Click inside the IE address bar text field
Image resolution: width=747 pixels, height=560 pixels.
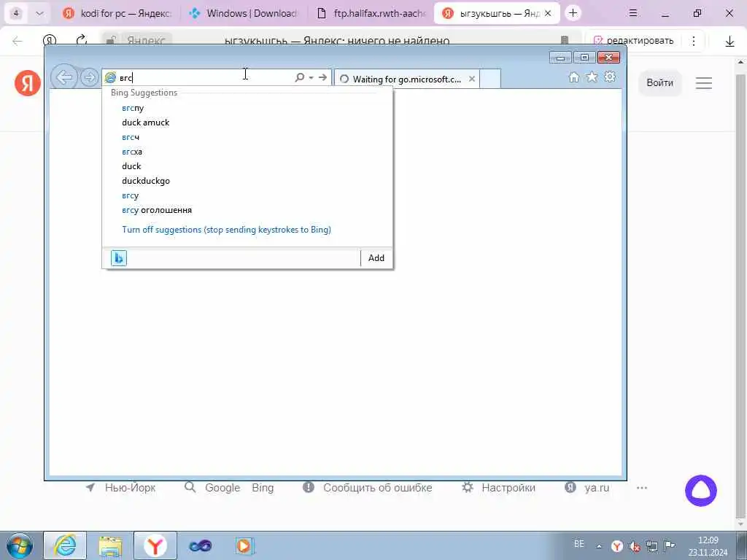click(x=205, y=77)
